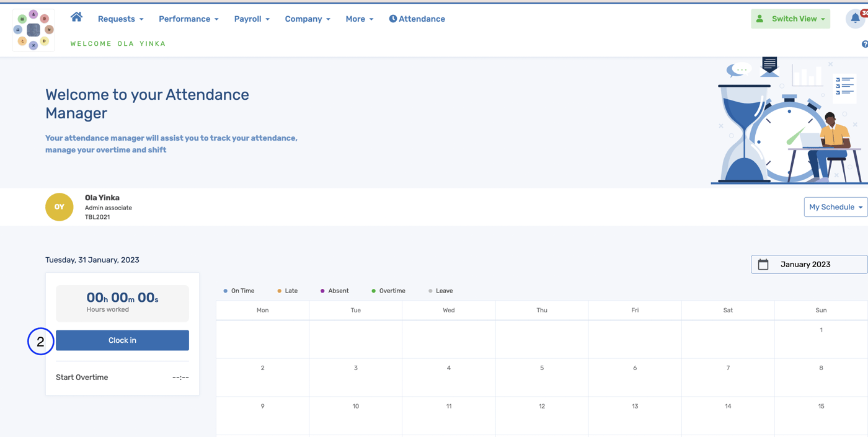Open the More menu
Screen dimensions: 868x437
coord(360,19)
